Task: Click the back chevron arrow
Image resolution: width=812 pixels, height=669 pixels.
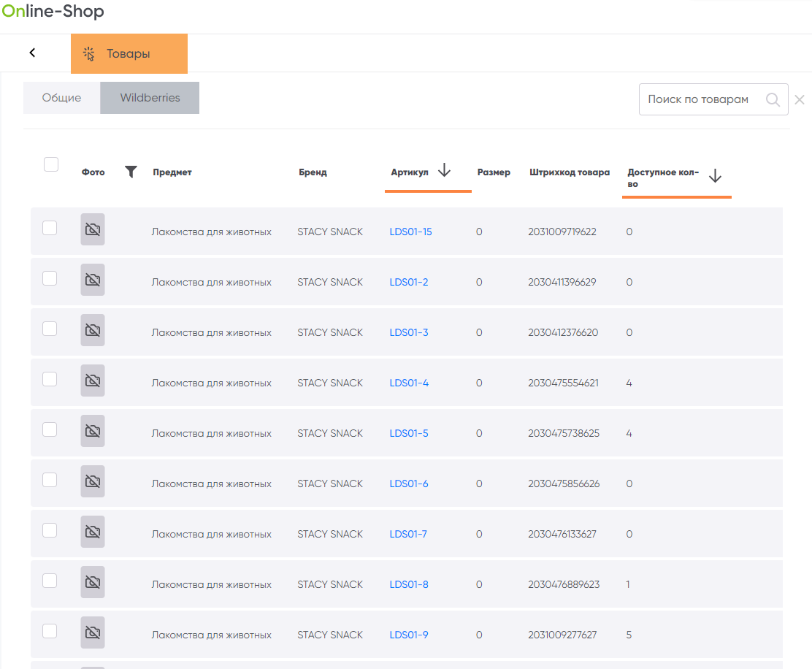Action: point(32,53)
